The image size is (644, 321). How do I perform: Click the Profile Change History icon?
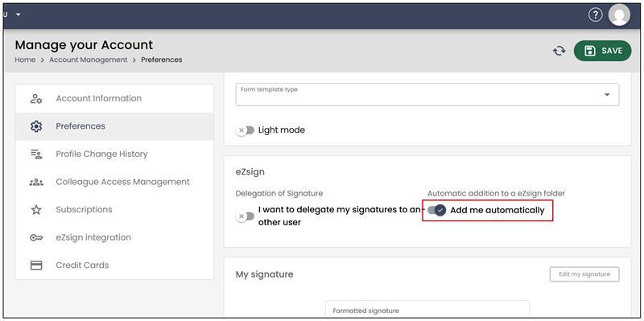(x=36, y=154)
